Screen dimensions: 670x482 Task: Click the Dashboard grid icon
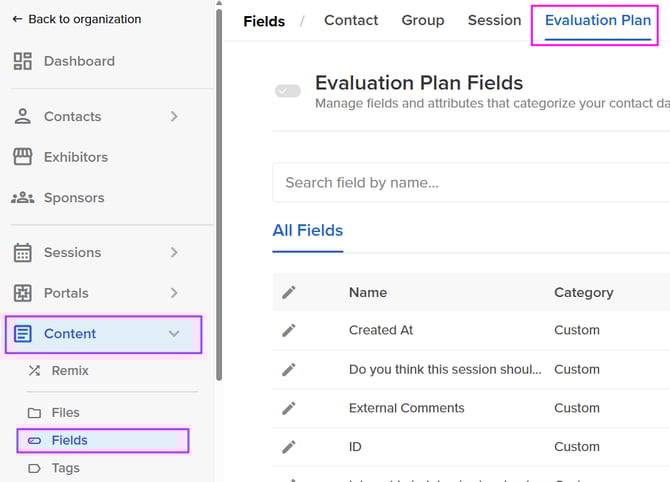(x=22, y=61)
